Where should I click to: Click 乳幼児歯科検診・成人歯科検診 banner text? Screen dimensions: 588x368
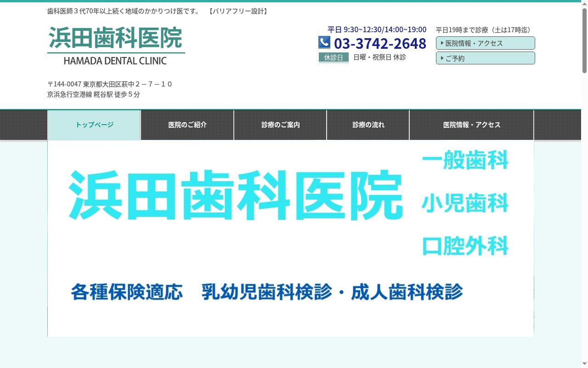333,292
